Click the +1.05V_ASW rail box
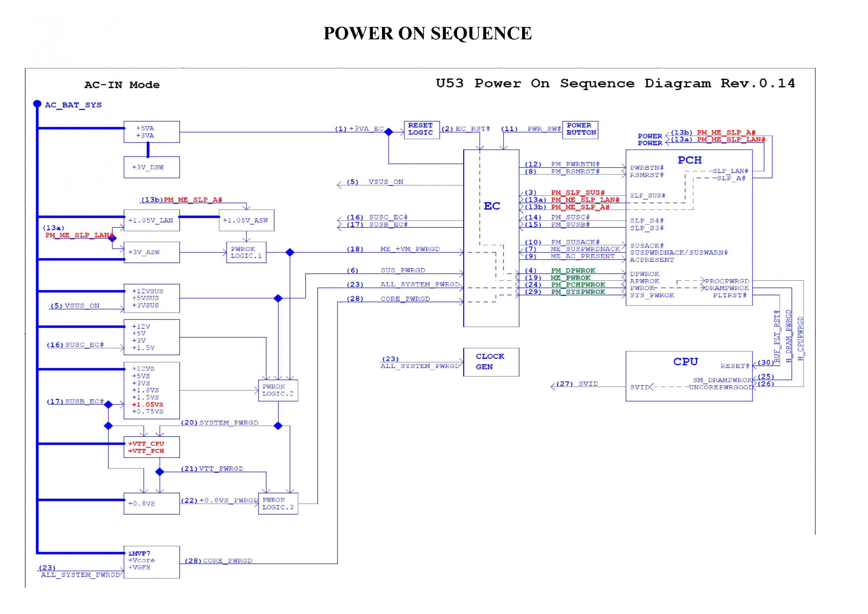The height and width of the screenshot is (614, 868). point(246,220)
